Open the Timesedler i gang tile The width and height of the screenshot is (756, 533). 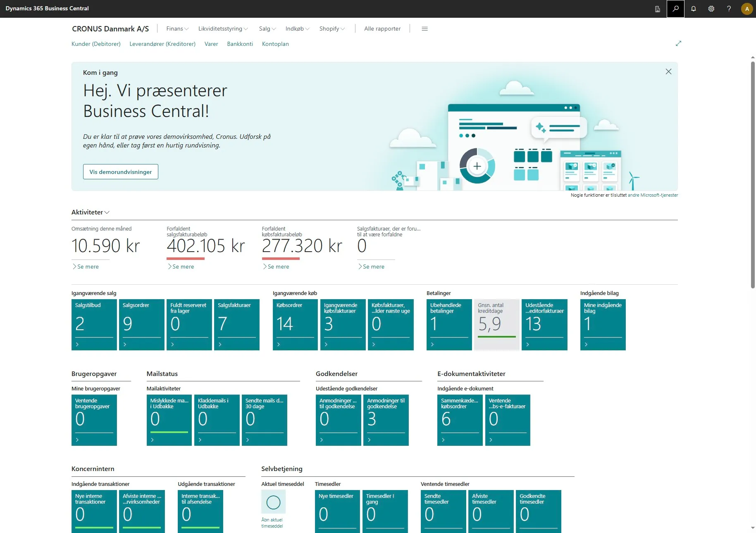click(385, 512)
